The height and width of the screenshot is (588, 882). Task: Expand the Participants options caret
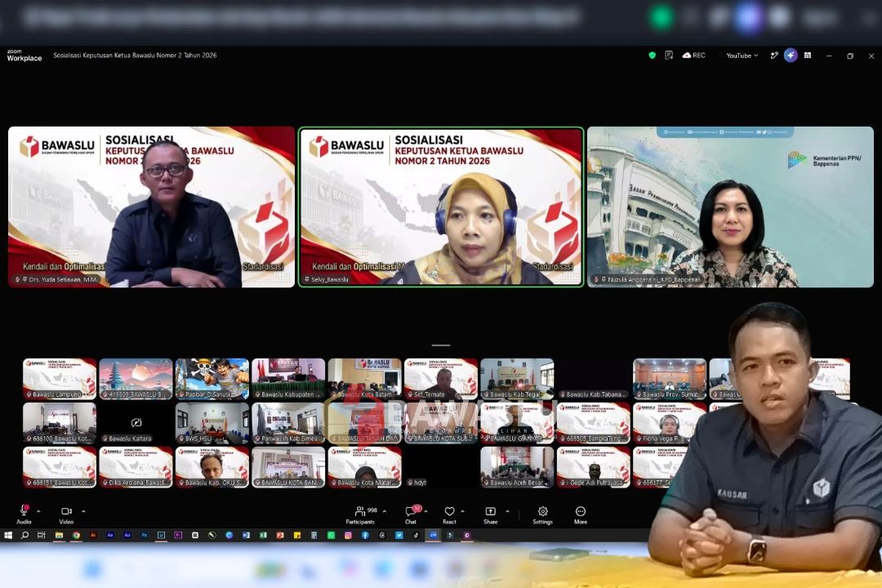[384, 511]
